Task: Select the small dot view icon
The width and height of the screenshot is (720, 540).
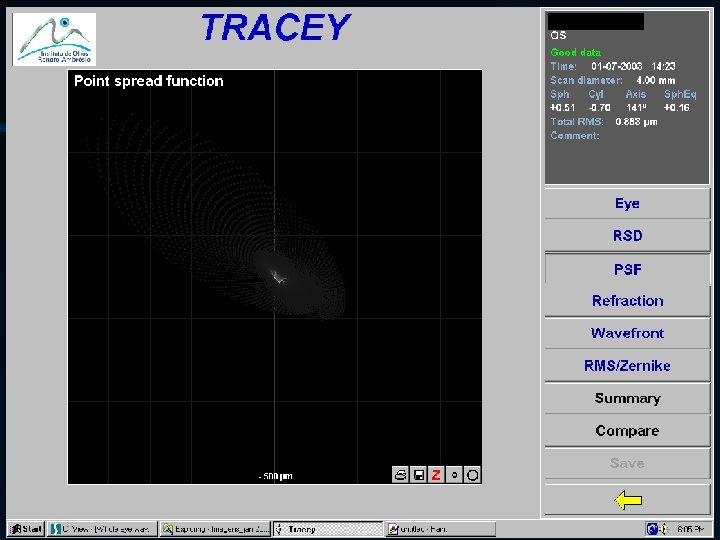Action: pyautogui.click(x=454, y=474)
